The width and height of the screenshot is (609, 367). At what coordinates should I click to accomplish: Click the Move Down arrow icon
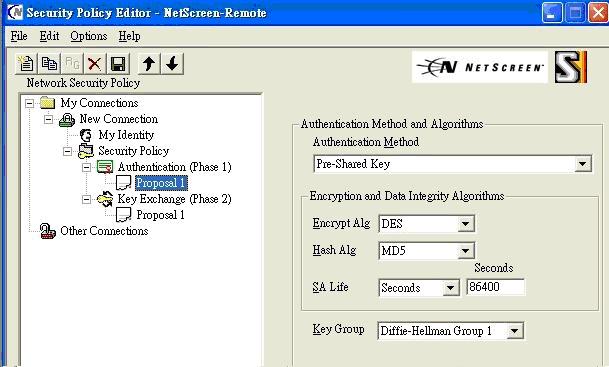click(x=172, y=63)
